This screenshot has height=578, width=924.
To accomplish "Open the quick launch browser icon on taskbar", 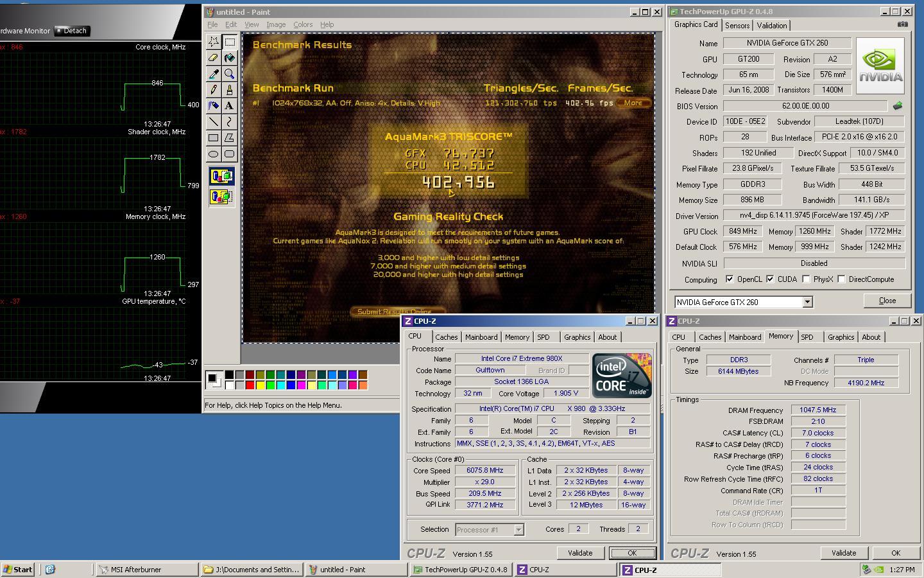I will point(50,569).
